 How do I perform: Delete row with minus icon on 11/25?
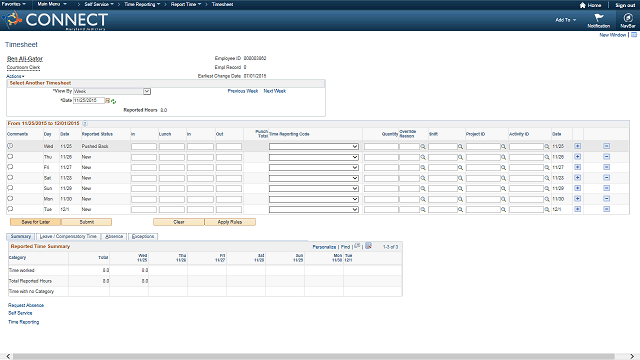[607, 146]
